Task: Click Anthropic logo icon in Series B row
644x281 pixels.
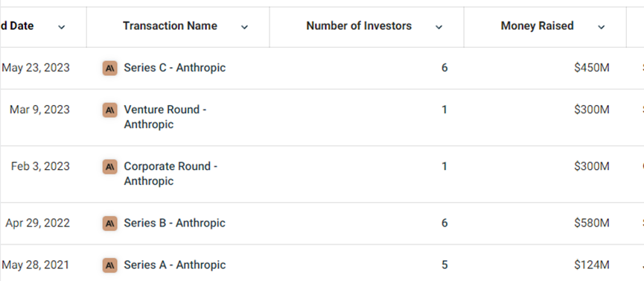Action: 109,224
